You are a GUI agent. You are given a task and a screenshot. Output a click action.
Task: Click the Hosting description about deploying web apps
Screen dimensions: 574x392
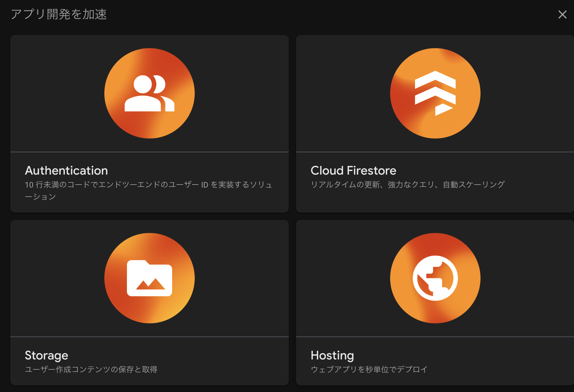pos(368,368)
